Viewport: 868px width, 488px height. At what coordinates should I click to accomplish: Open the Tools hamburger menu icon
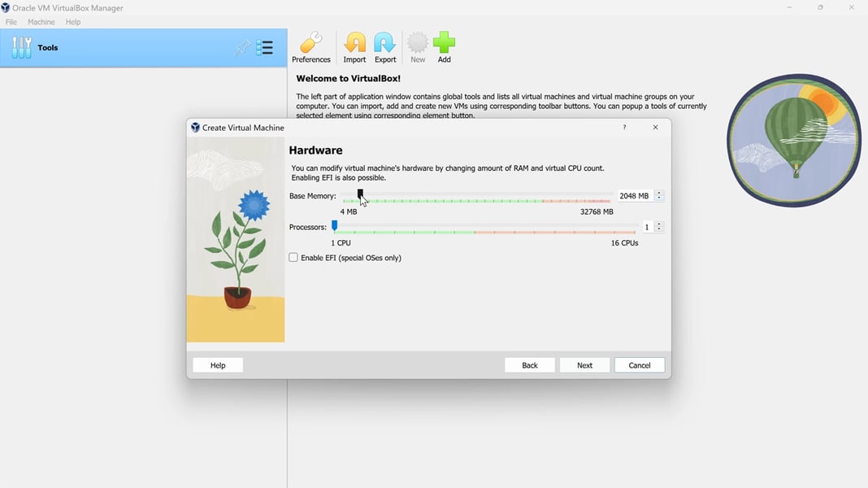265,47
